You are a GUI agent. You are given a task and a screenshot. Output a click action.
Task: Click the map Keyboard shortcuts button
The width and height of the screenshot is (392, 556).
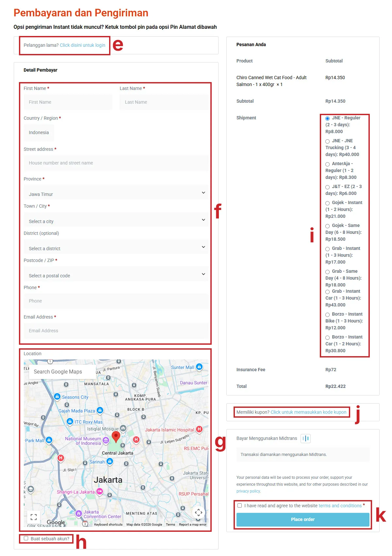coord(108,525)
